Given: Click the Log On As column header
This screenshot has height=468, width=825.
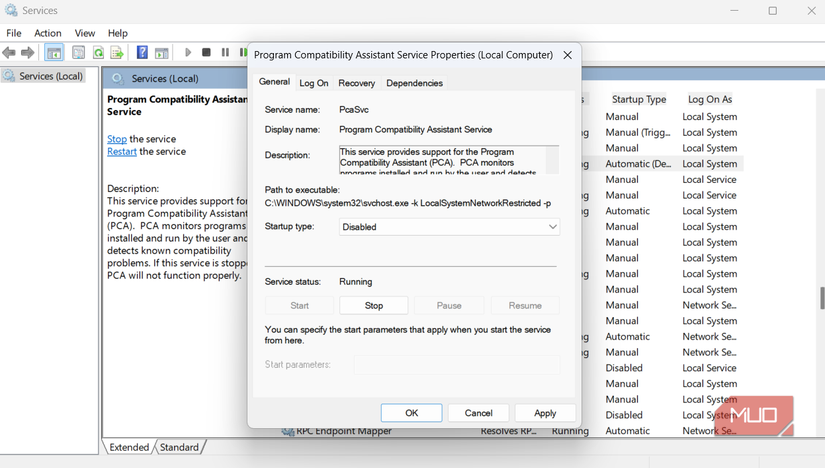Looking at the screenshot, I should [710, 99].
